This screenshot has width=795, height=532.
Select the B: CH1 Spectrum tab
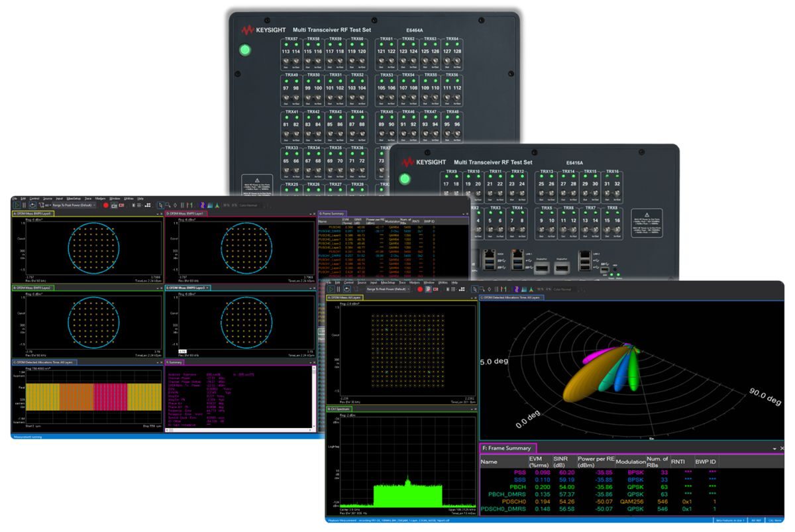click(x=341, y=409)
